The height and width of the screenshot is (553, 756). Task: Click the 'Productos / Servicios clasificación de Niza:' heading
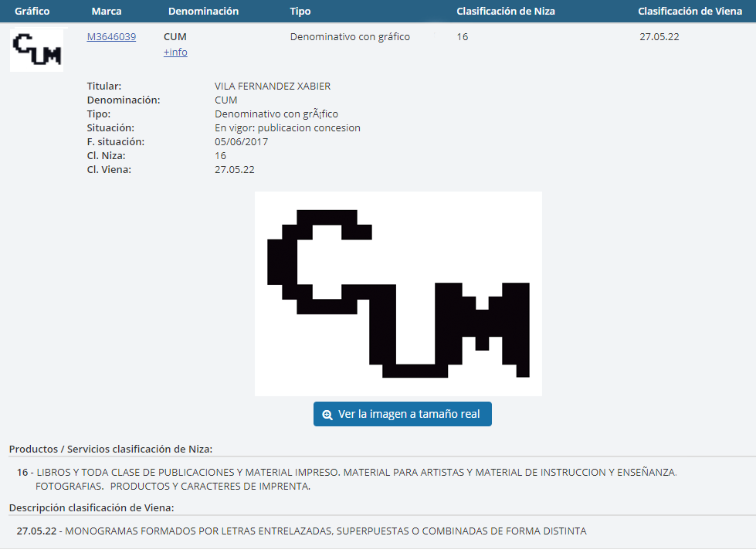click(x=111, y=449)
